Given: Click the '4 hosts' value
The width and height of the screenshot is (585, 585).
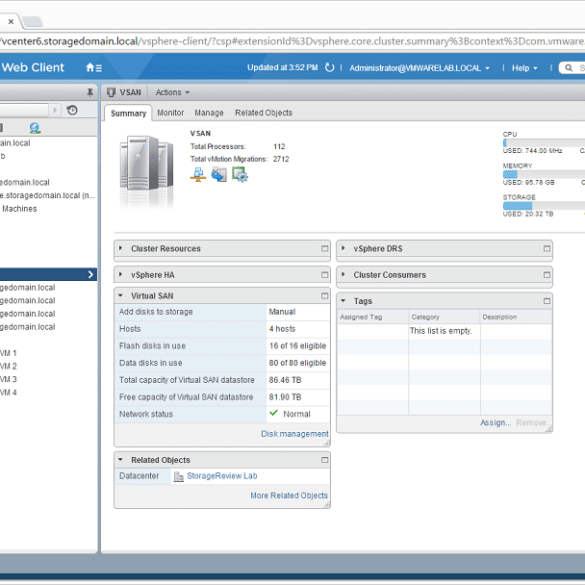Looking at the screenshot, I should tap(282, 329).
